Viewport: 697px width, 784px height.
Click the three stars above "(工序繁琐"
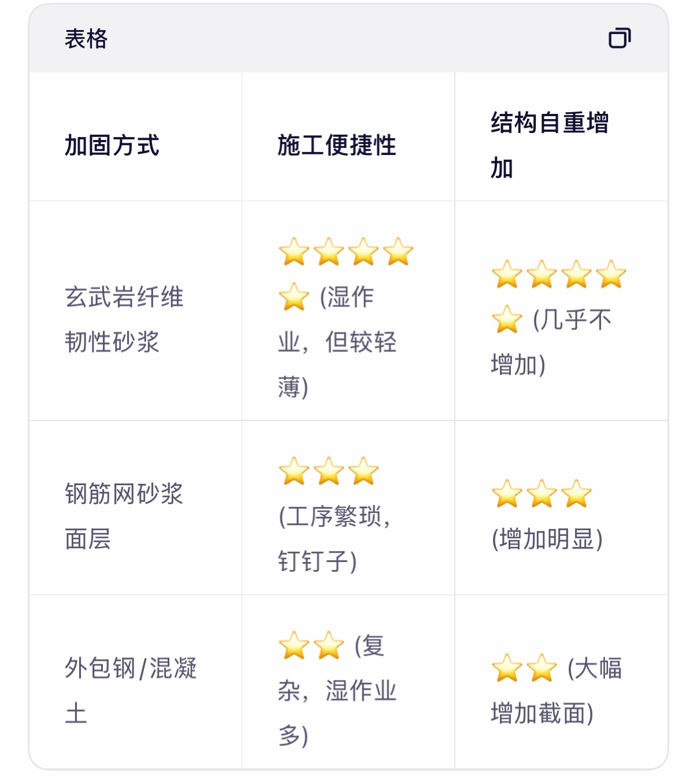coord(328,471)
